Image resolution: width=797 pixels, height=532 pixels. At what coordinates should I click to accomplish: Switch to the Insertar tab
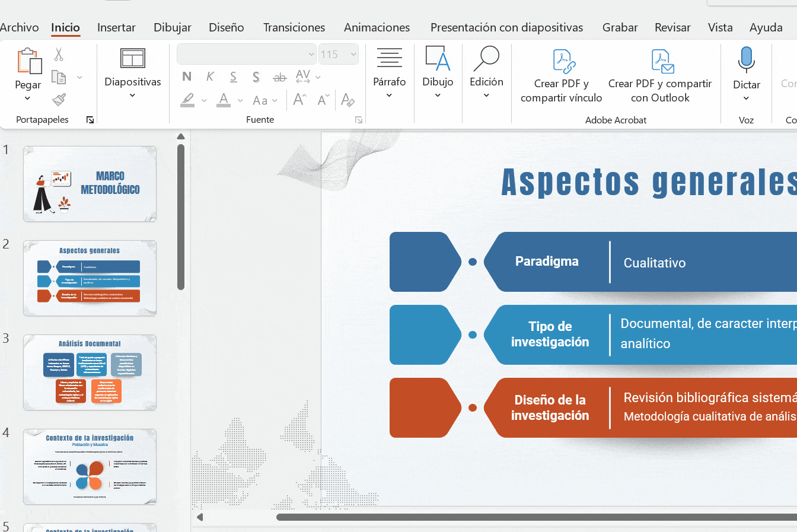pyautogui.click(x=116, y=27)
